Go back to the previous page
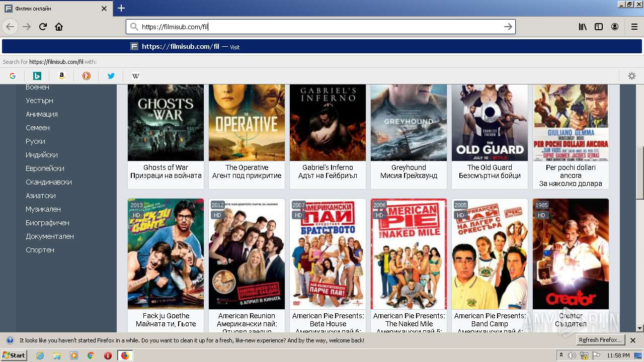The width and height of the screenshot is (644, 362). coord(10,27)
